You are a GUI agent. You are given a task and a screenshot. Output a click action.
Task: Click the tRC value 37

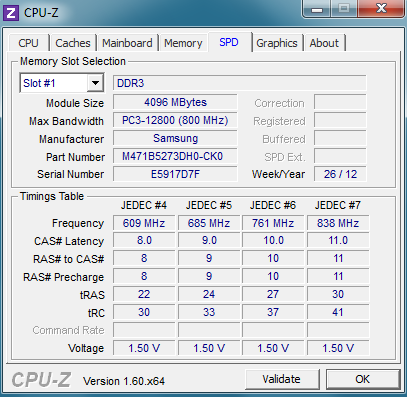[x=273, y=312]
